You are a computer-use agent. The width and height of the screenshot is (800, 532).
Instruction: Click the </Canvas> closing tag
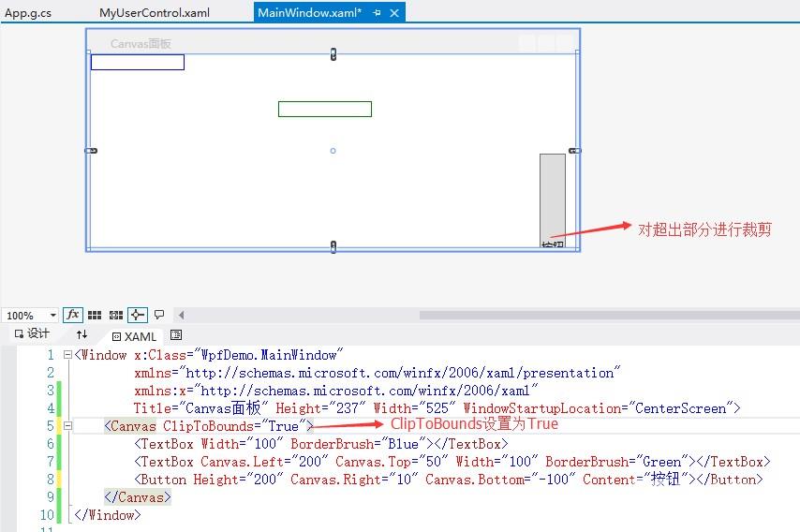138,496
